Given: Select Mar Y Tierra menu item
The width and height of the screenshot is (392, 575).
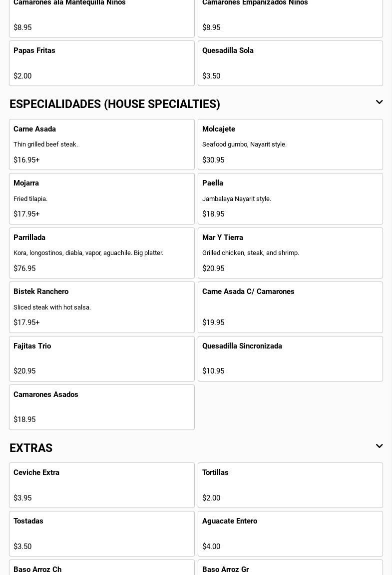Looking at the screenshot, I should coord(290,253).
